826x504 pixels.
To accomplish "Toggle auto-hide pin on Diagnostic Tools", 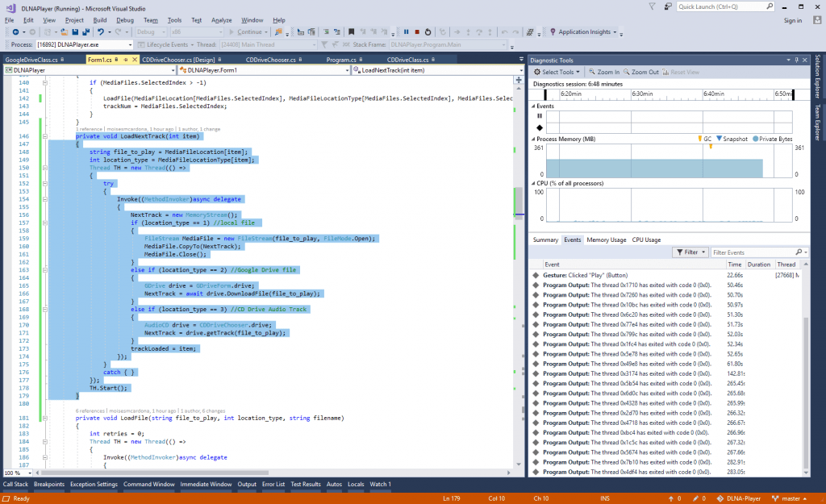I will pyautogui.click(x=795, y=60).
